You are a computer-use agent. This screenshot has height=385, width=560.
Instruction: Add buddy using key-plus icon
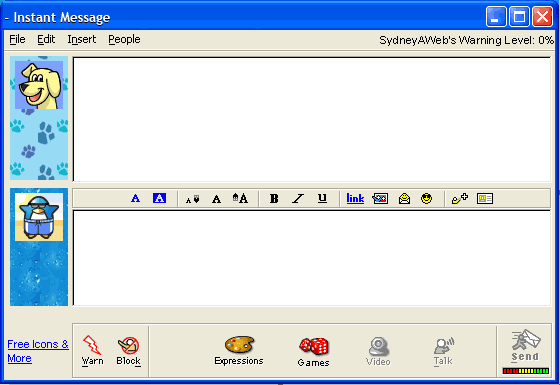pyautogui.click(x=460, y=198)
